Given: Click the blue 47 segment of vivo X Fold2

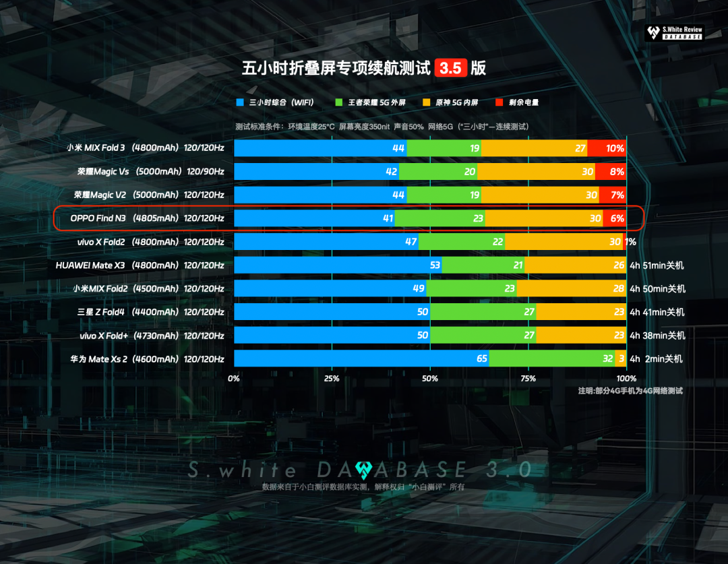Looking at the screenshot, I should coord(326,241).
